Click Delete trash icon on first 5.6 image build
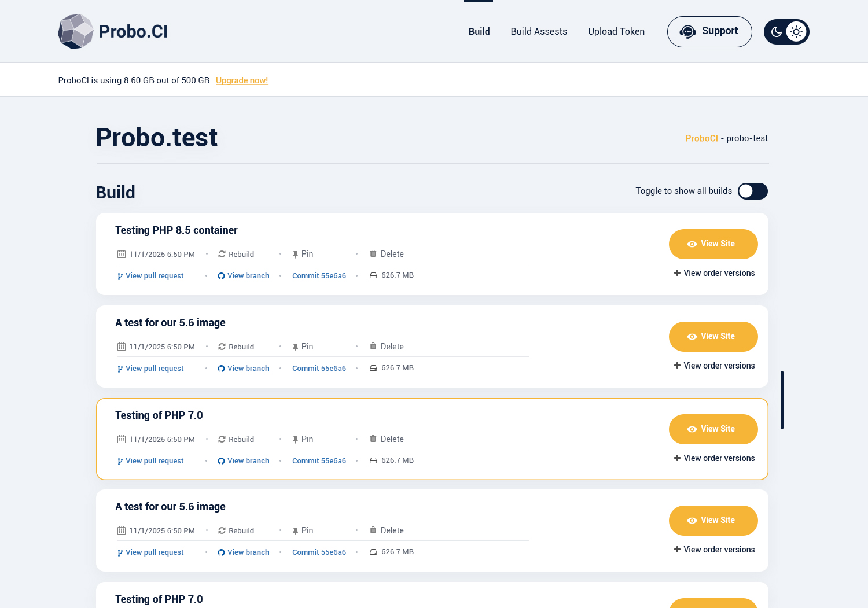The image size is (868, 608). click(x=373, y=347)
